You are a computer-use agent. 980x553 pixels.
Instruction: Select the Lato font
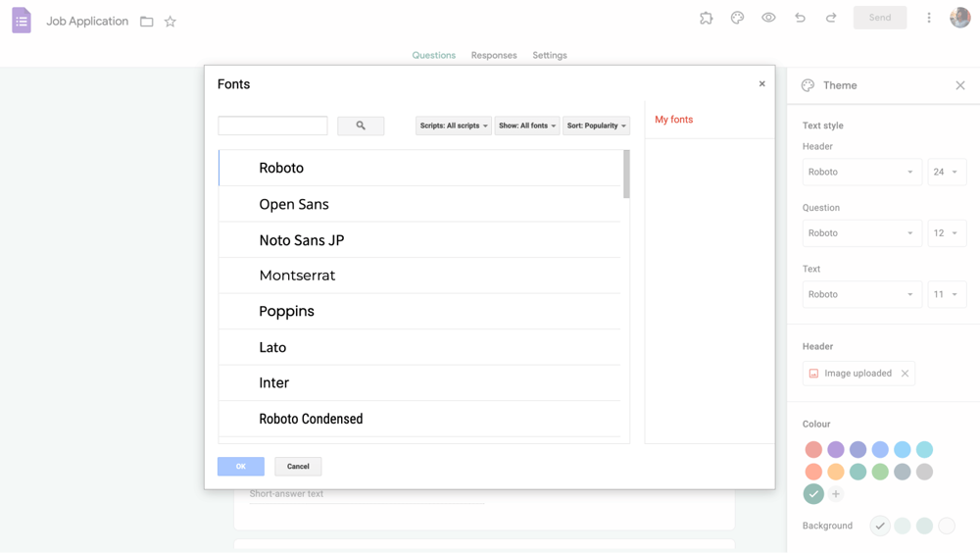tap(419, 347)
